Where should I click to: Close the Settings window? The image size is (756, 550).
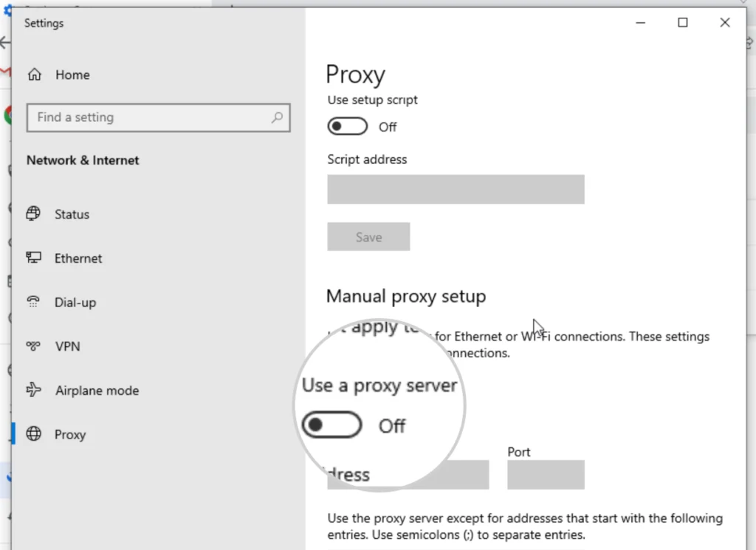click(x=725, y=23)
